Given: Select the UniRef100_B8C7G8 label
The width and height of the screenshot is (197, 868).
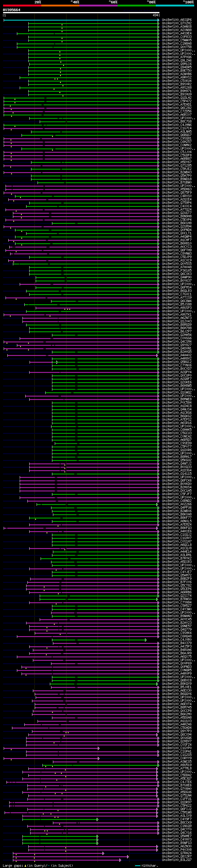Looking at the screenshot, I should click(x=177, y=121).
